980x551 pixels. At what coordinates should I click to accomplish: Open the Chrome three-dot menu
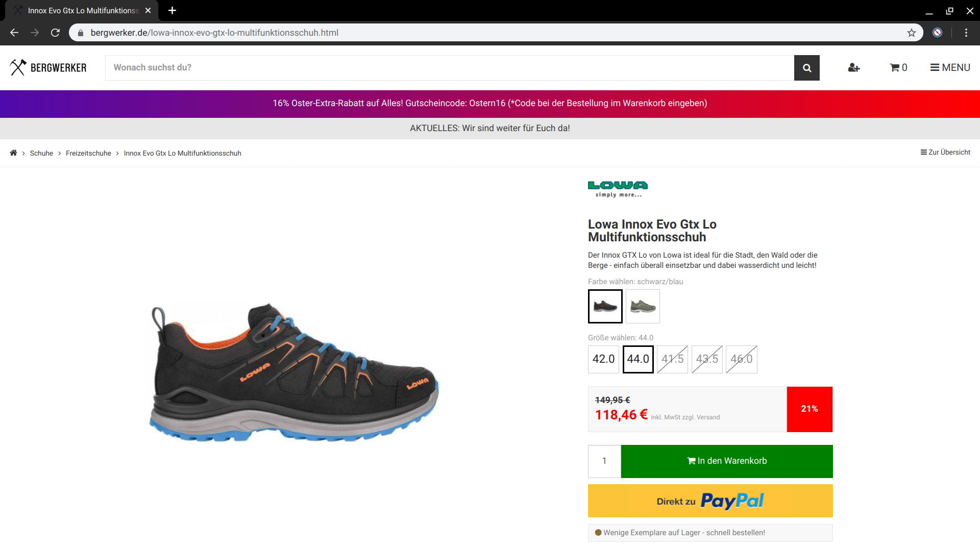click(966, 33)
